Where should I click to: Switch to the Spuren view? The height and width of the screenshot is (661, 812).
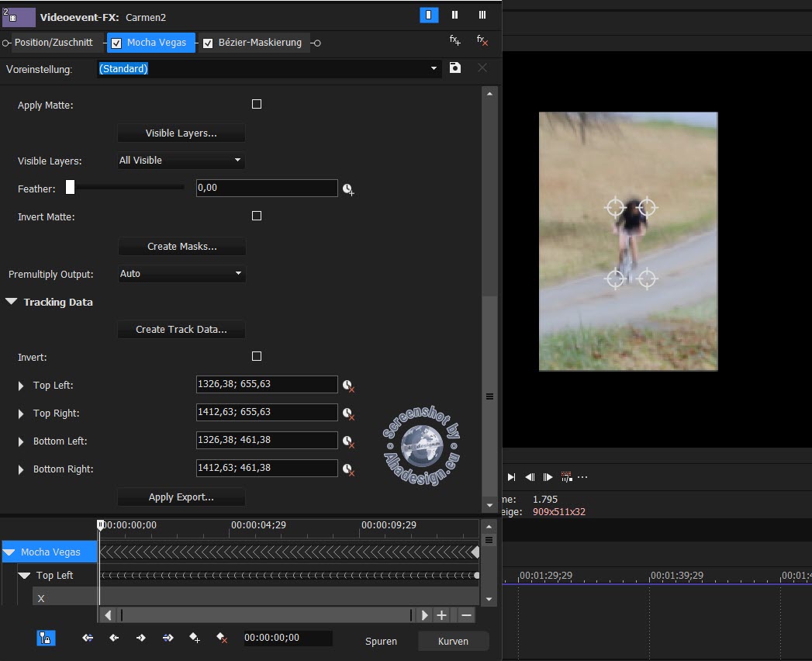[x=381, y=642]
